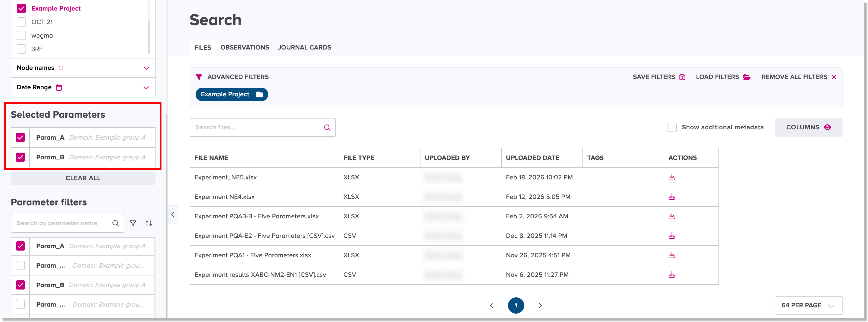Check the wegmo project checkbox
Viewport: 868px width, 322px height.
click(21, 35)
